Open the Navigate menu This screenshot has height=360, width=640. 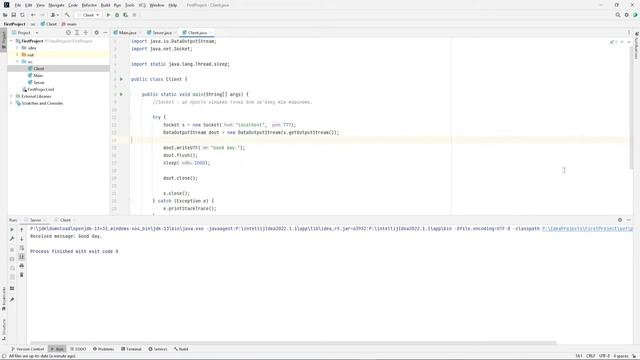coord(56,5)
